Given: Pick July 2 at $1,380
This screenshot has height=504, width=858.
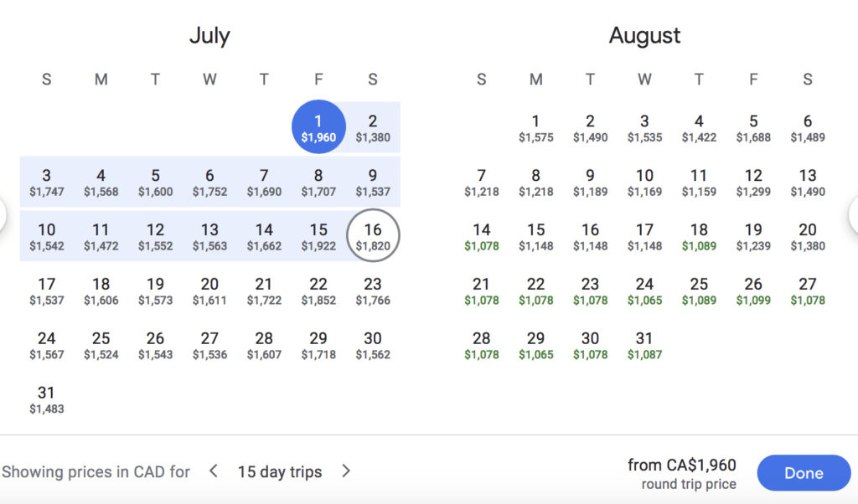Looking at the screenshot, I should (373, 127).
